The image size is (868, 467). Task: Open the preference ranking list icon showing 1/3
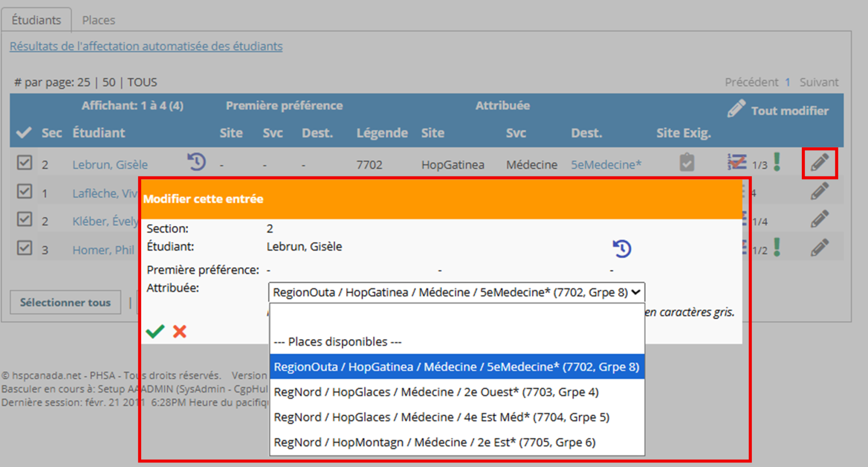coord(738,162)
